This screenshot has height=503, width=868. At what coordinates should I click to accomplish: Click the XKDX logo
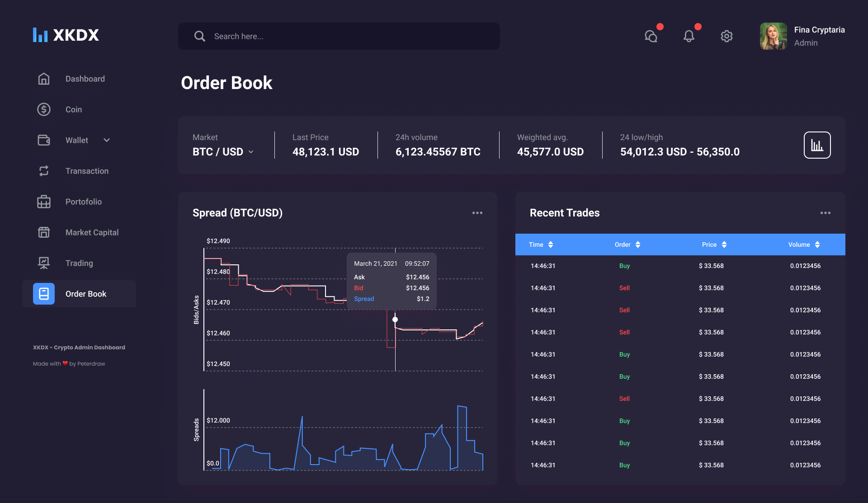tap(66, 35)
